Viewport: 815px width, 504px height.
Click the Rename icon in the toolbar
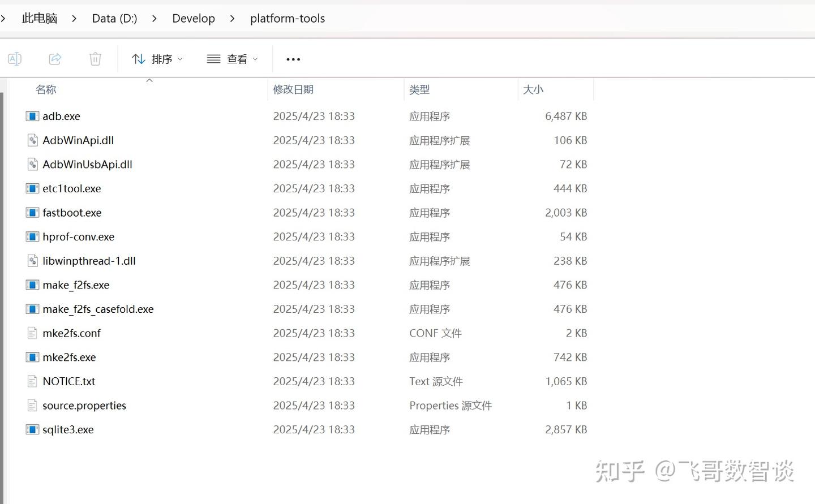click(15, 59)
